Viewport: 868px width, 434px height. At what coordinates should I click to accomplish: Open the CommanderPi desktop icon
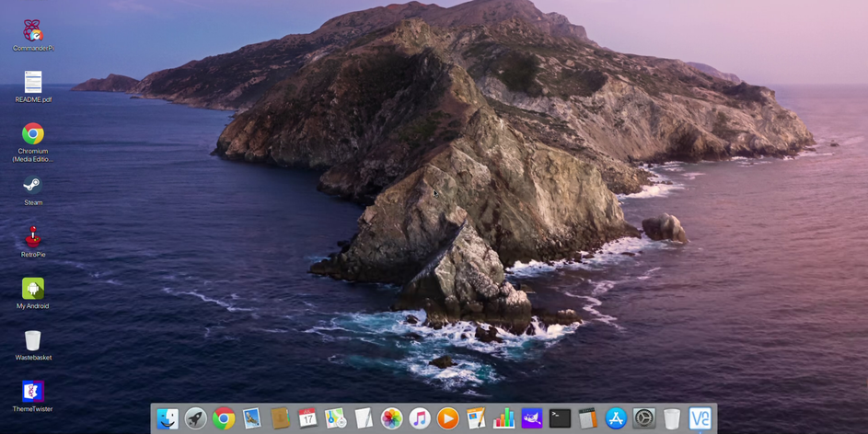[33, 31]
